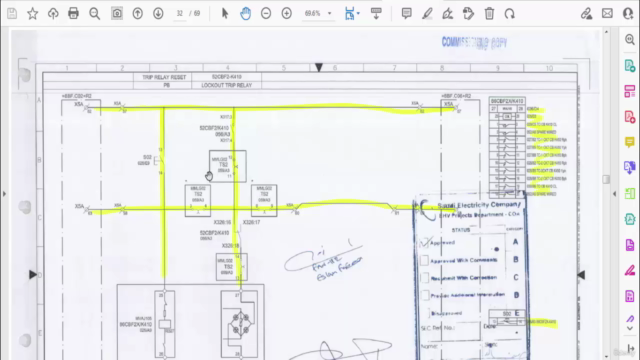Viewport: 640px width, 360px height.
Task: Open the sign document pen tool
Action: pyautogui.click(x=447, y=13)
